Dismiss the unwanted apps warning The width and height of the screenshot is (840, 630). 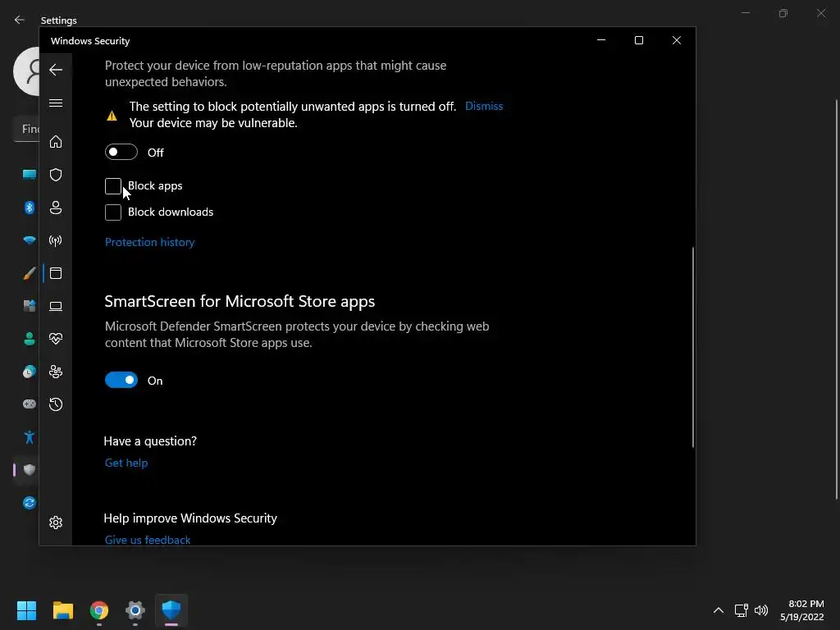(x=484, y=106)
